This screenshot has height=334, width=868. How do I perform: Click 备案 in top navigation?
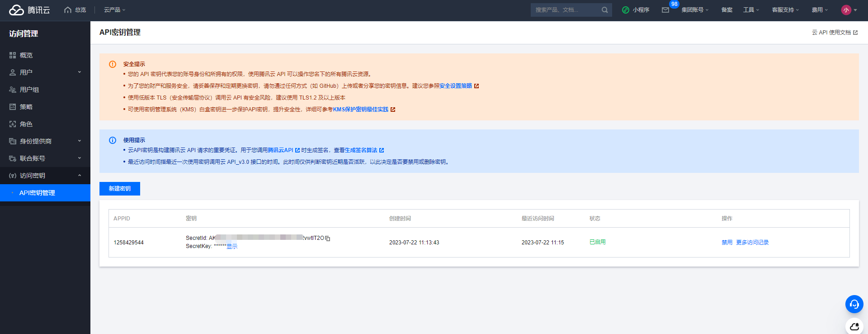(726, 10)
